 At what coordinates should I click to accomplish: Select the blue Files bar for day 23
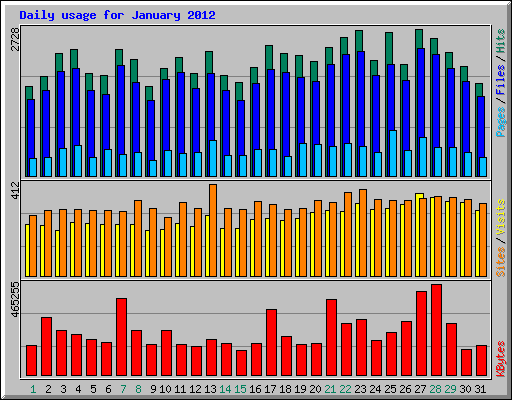pyautogui.click(x=361, y=99)
